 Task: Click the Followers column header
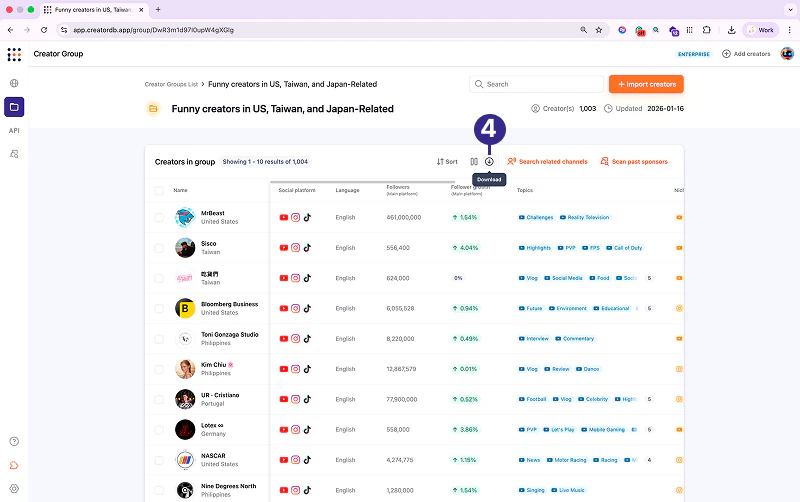402,190
